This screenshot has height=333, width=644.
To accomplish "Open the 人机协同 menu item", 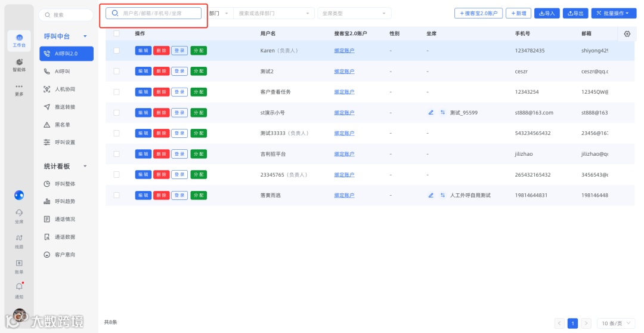I will [x=67, y=89].
